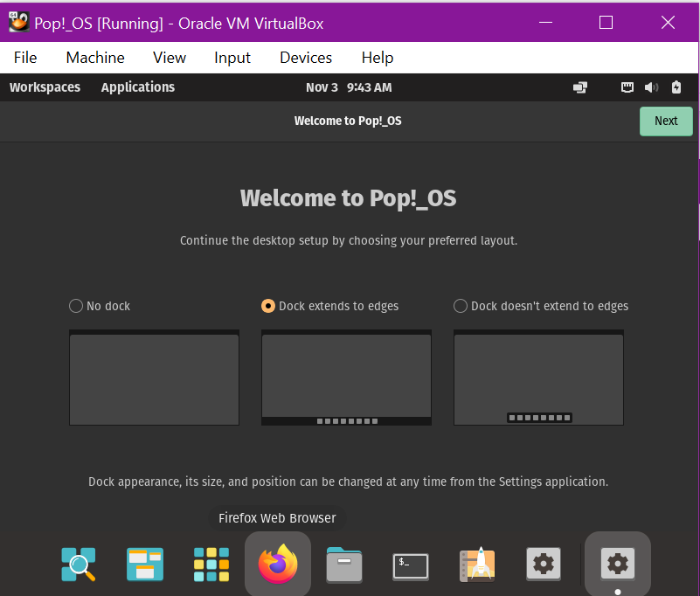Open the View menu in VirtualBox
This screenshot has width=700, height=596.
[x=170, y=58]
